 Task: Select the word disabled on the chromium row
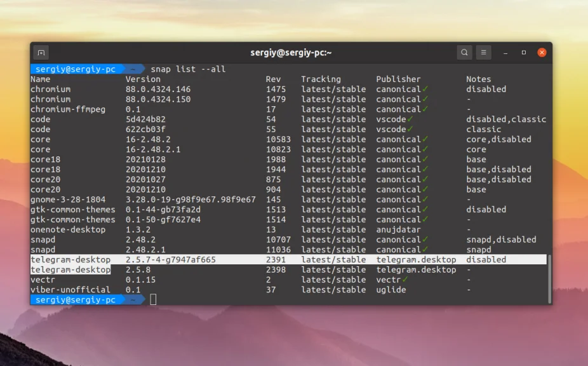click(x=486, y=89)
